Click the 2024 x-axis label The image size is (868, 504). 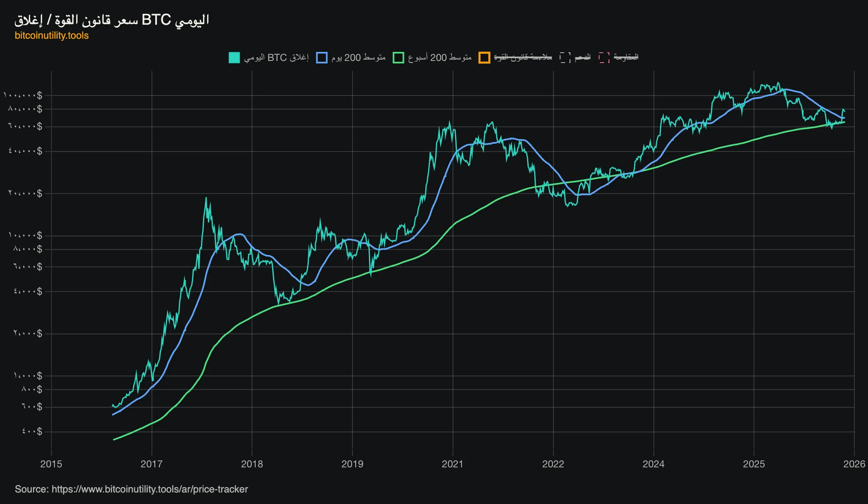click(x=653, y=464)
